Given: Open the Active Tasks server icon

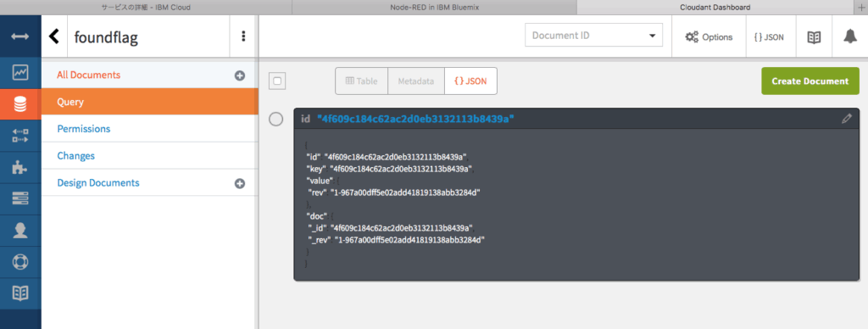Looking at the screenshot, I should (20, 198).
